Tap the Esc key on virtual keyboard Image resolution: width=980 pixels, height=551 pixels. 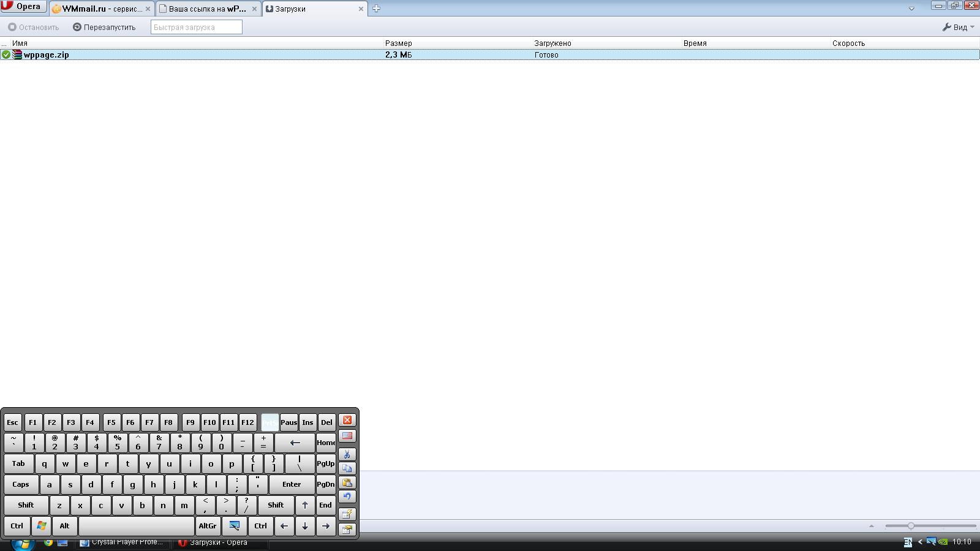[13, 422]
